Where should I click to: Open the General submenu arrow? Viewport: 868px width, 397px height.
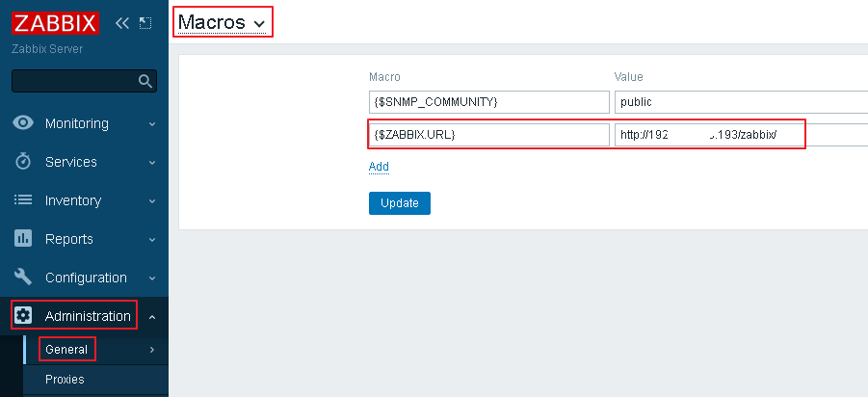(152, 350)
